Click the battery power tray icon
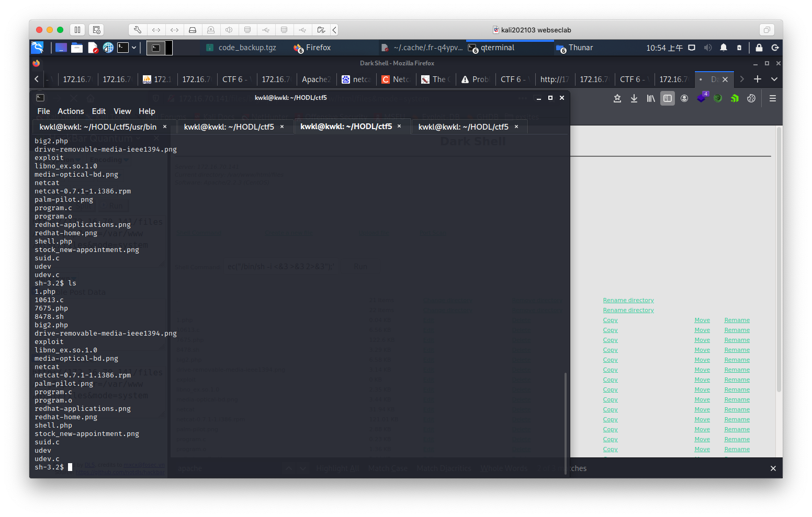Viewport: 812px width, 517px height. coord(739,48)
